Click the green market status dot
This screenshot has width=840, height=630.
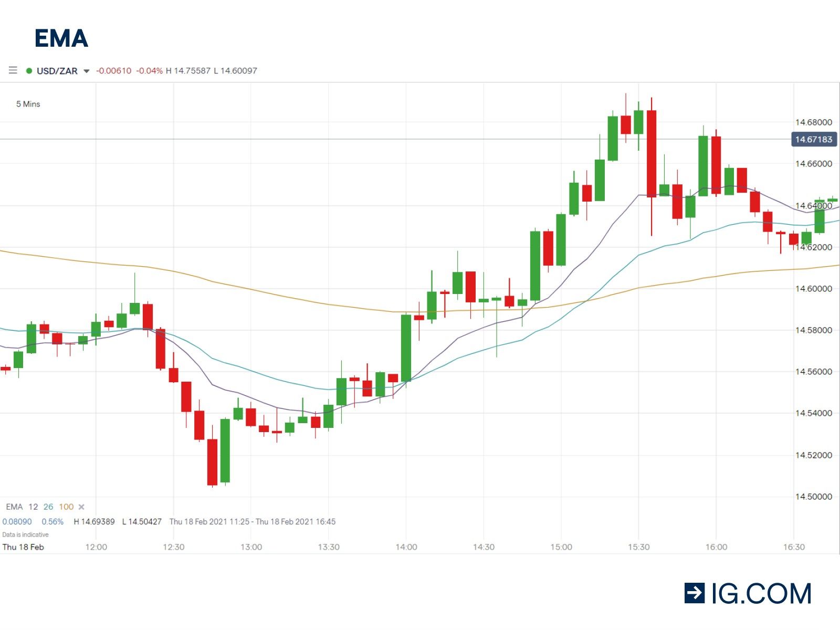29,71
